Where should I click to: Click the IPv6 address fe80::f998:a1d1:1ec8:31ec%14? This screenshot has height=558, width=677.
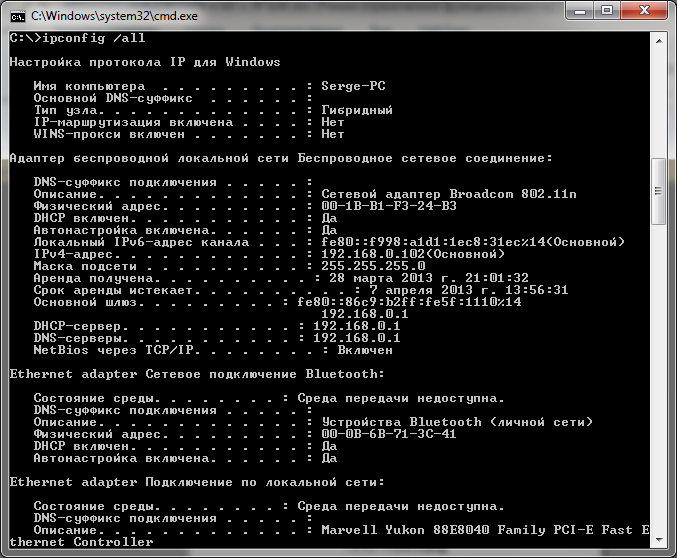pos(433,242)
